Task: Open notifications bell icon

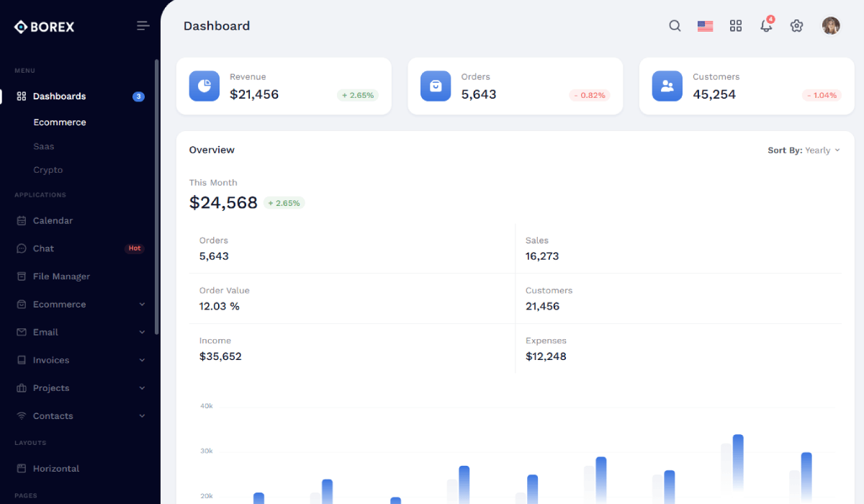Action: pyautogui.click(x=766, y=26)
